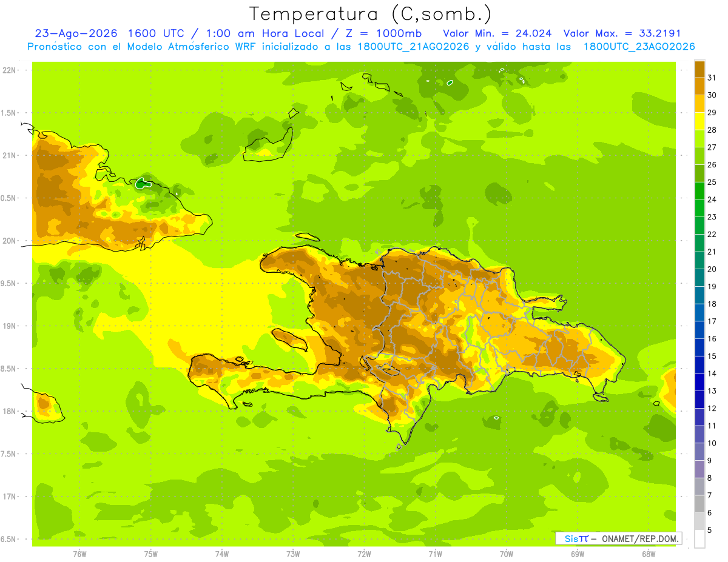Click colorbar value 20
The image size is (728, 562).
712,269
